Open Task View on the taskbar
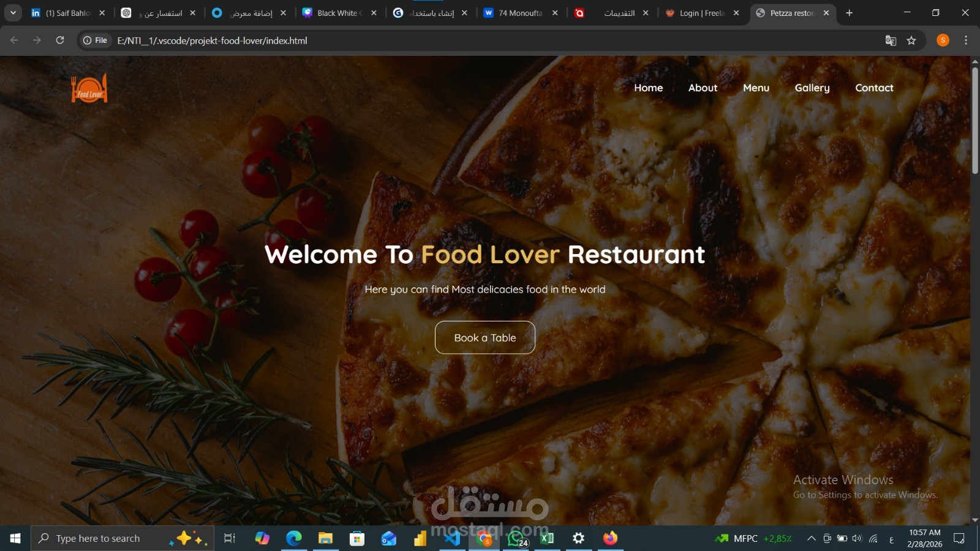Viewport: 980px width, 551px height. [x=230, y=538]
